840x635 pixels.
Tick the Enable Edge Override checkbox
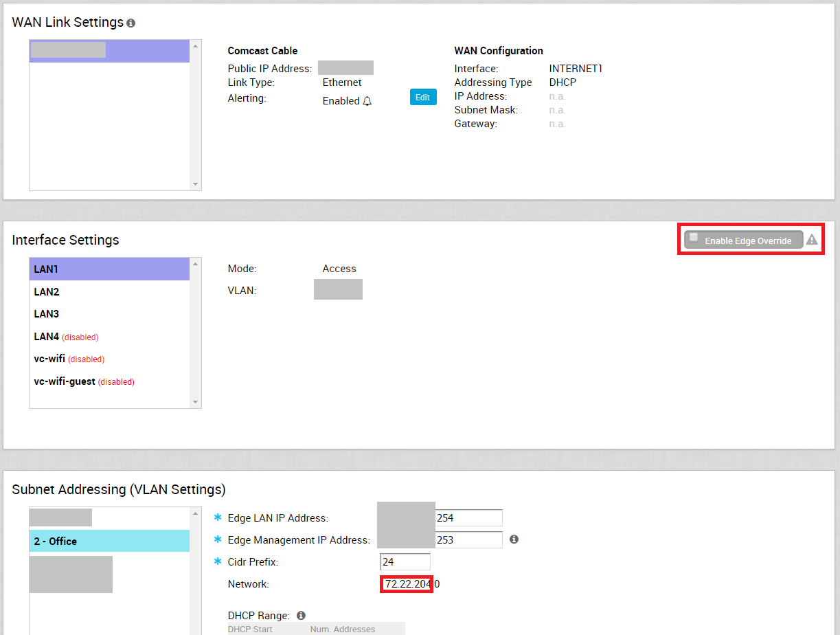click(694, 238)
